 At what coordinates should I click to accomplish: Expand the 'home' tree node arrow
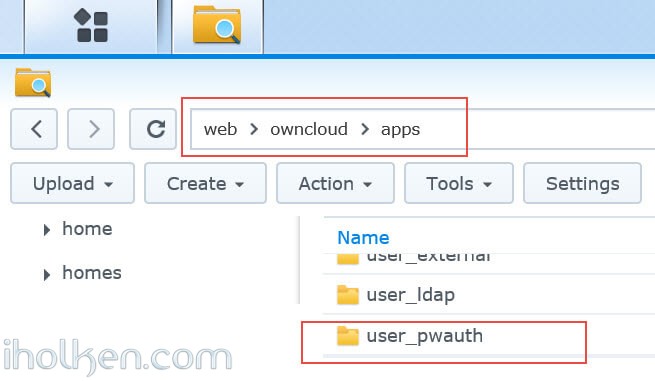point(47,230)
